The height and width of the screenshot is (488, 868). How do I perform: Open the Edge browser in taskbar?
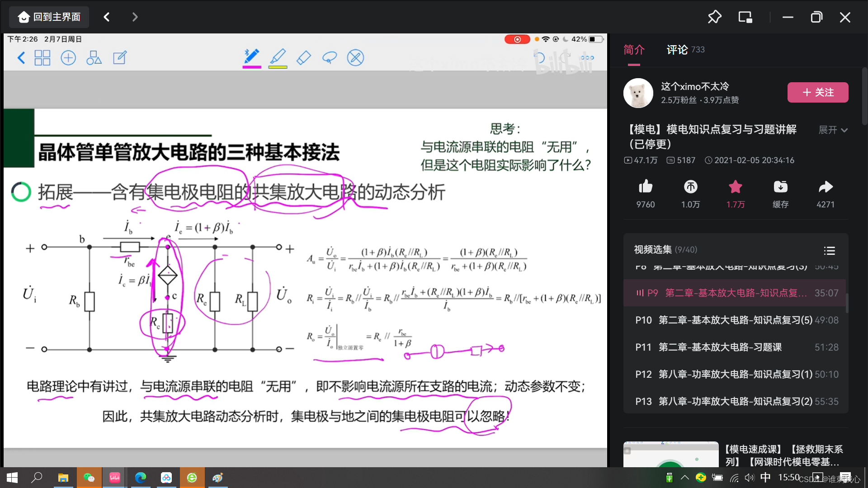click(x=141, y=478)
